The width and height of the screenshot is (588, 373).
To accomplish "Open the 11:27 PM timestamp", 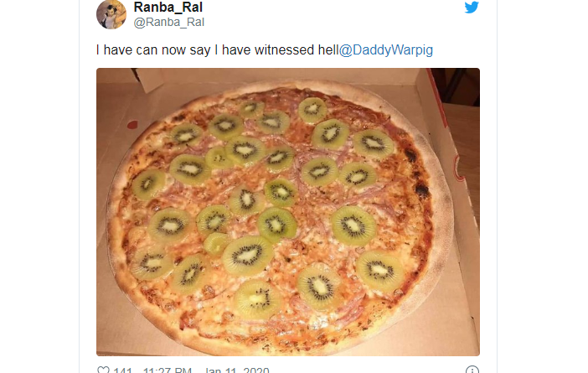I will click(168, 370).
